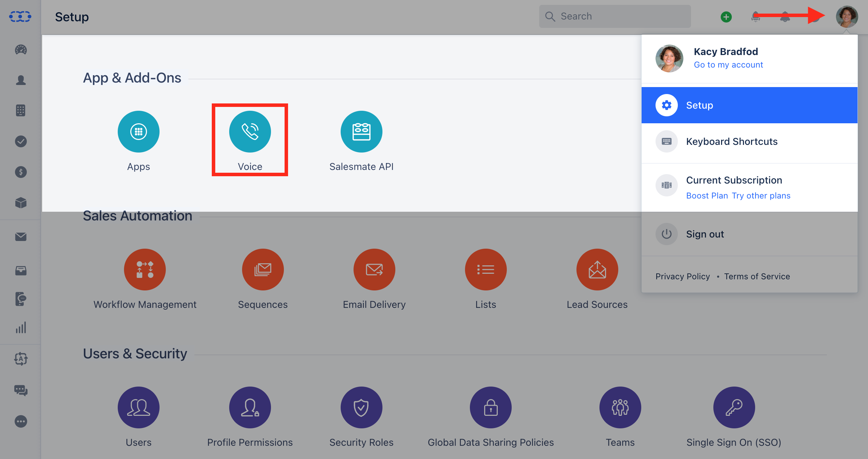Open the chat document icon in sidebar
The width and height of the screenshot is (868, 459).
(21, 299)
